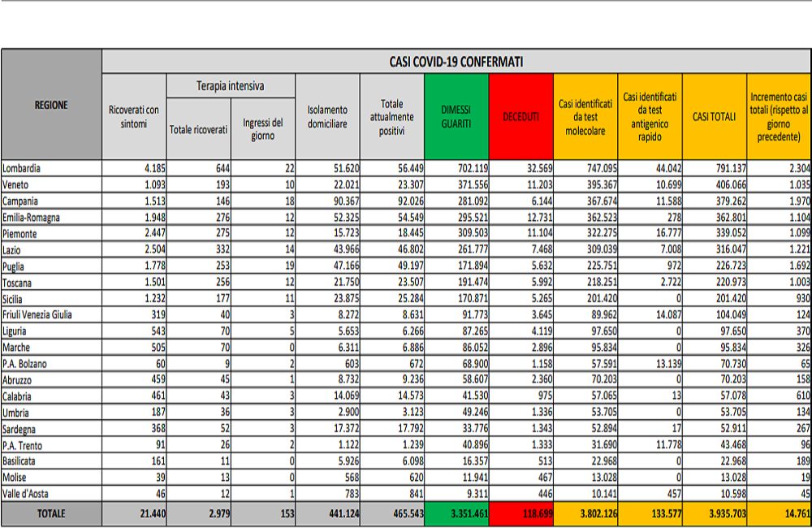
Task: Click the red DECEDUTI column header
Action: pos(520,117)
